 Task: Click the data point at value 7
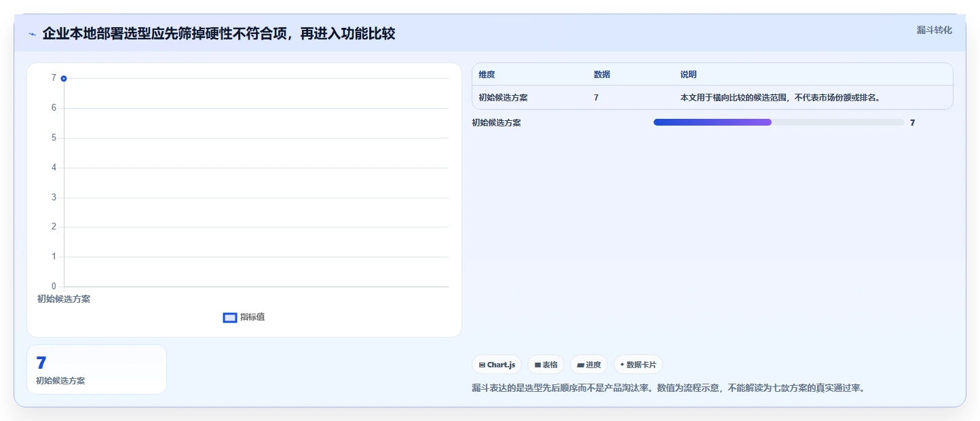pyautogui.click(x=64, y=79)
